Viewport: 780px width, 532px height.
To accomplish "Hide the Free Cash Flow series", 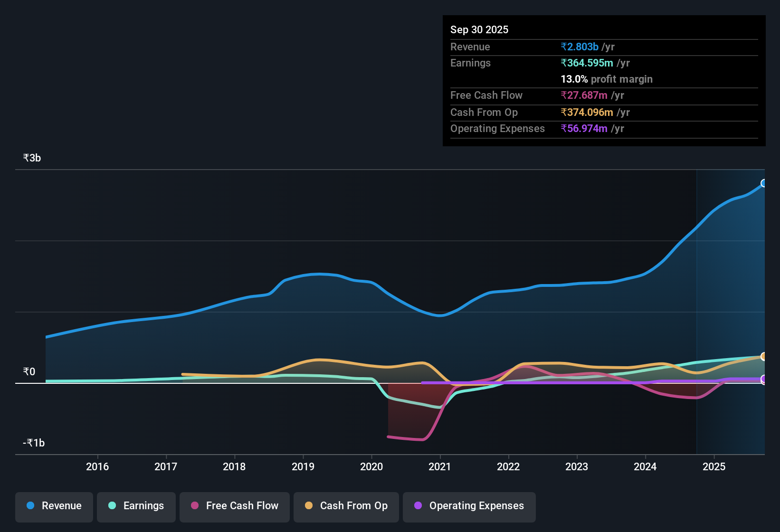I will coord(234,506).
